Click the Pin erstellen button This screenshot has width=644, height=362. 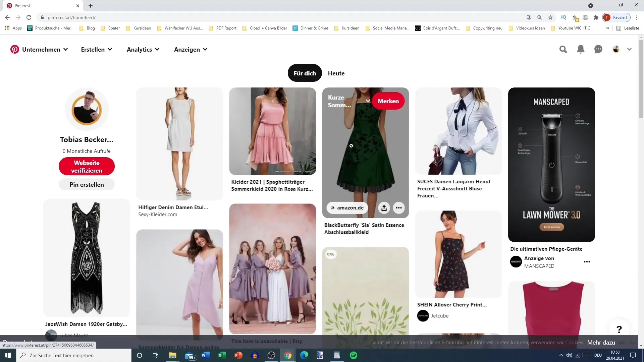(87, 184)
